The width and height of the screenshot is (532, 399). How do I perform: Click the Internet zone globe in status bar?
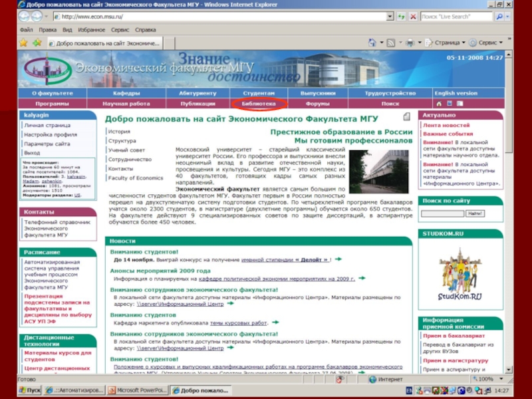[372, 379]
